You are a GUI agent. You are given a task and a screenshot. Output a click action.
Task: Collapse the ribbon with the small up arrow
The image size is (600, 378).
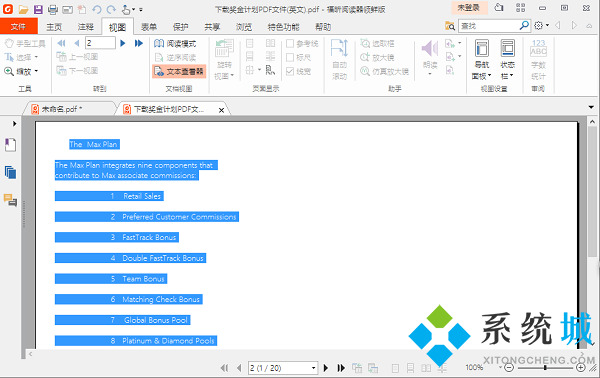pyautogui.click(x=590, y=26)
